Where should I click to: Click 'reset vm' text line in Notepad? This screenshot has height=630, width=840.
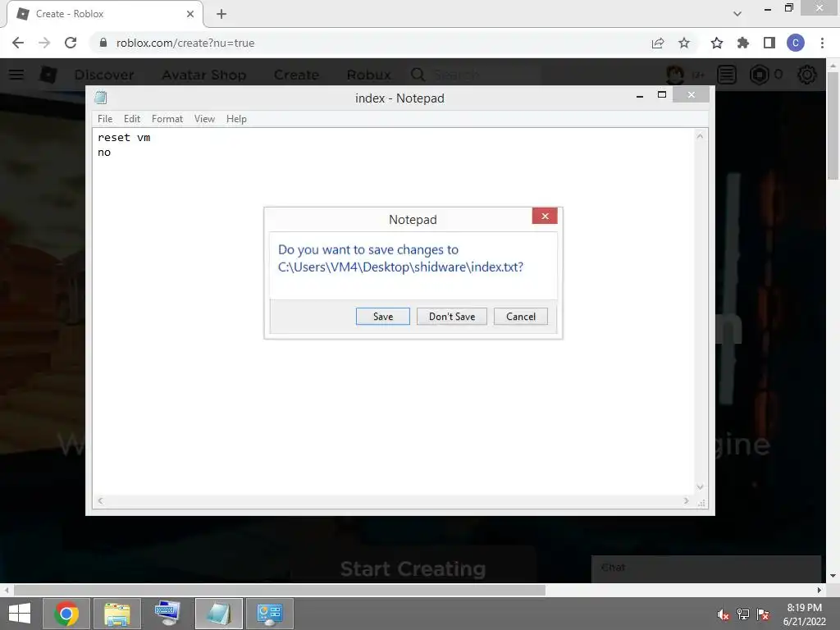(x=124, y=138)
